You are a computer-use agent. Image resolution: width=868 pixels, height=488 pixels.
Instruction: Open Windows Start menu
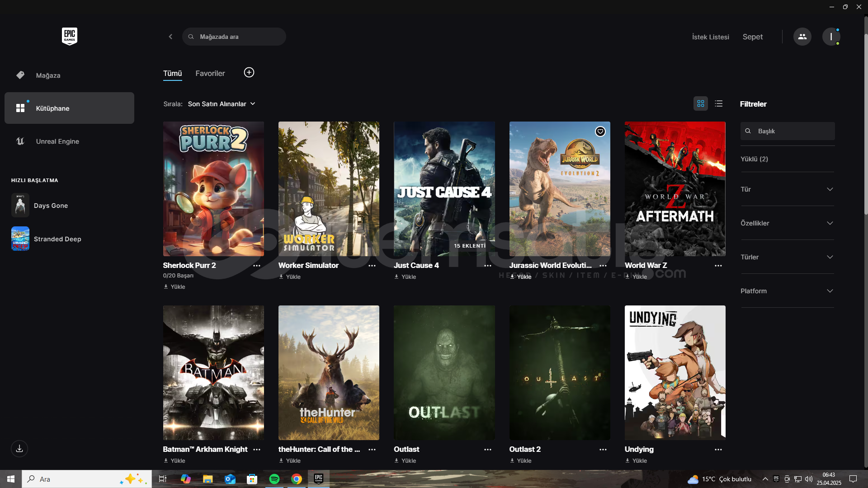[11, 479]
